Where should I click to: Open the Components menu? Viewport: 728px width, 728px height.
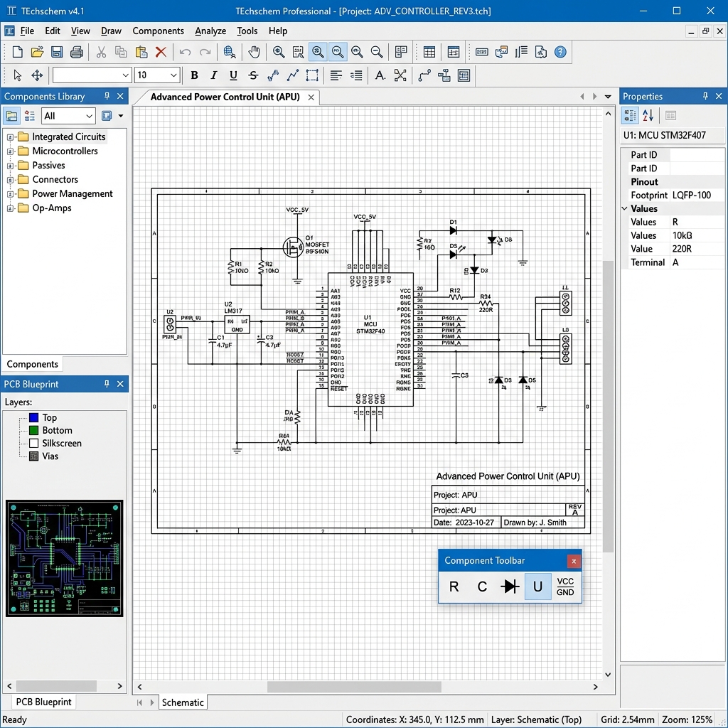click(x=159, y=31)
